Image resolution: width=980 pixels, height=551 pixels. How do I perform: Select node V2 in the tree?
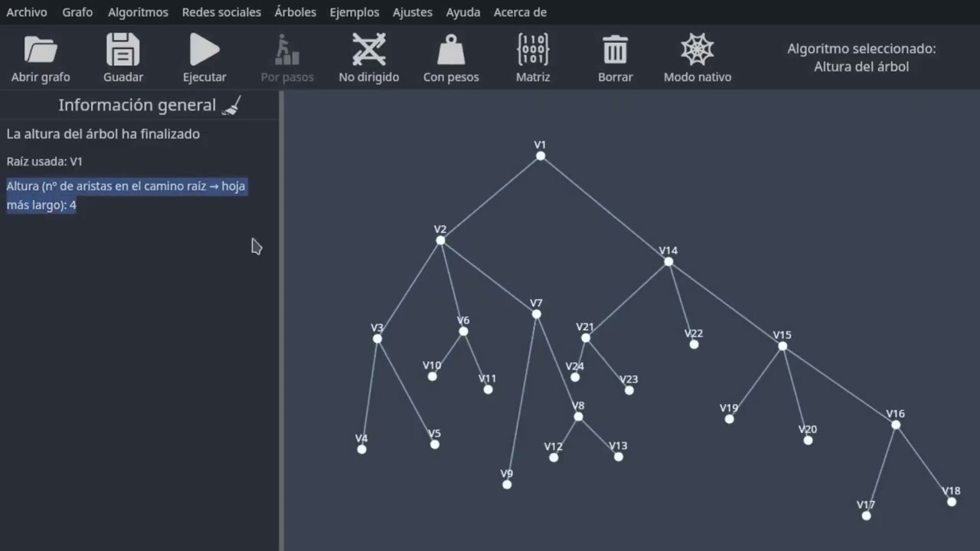pos(440,240)
